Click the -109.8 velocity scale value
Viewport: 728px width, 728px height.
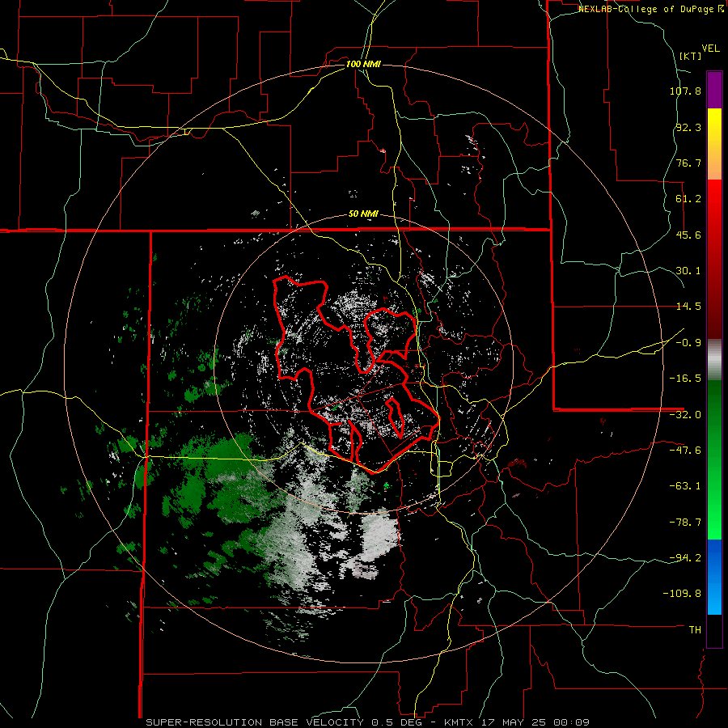point(683,594)
